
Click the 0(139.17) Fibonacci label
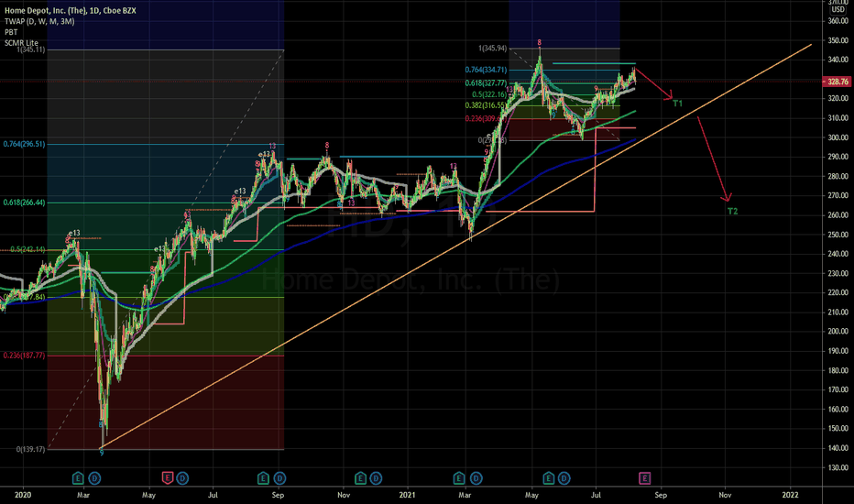tap(30, 449)
